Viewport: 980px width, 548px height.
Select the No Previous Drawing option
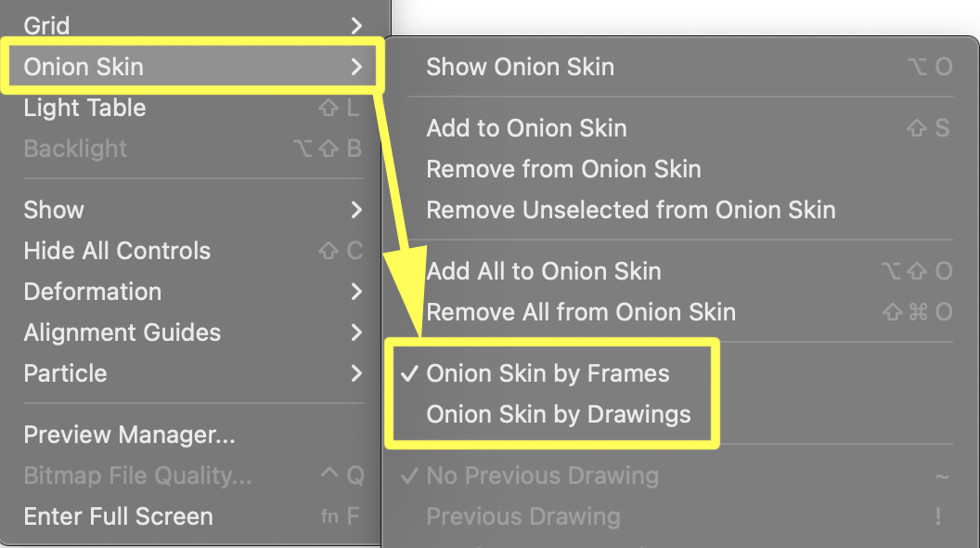click(x=542, y=476)
